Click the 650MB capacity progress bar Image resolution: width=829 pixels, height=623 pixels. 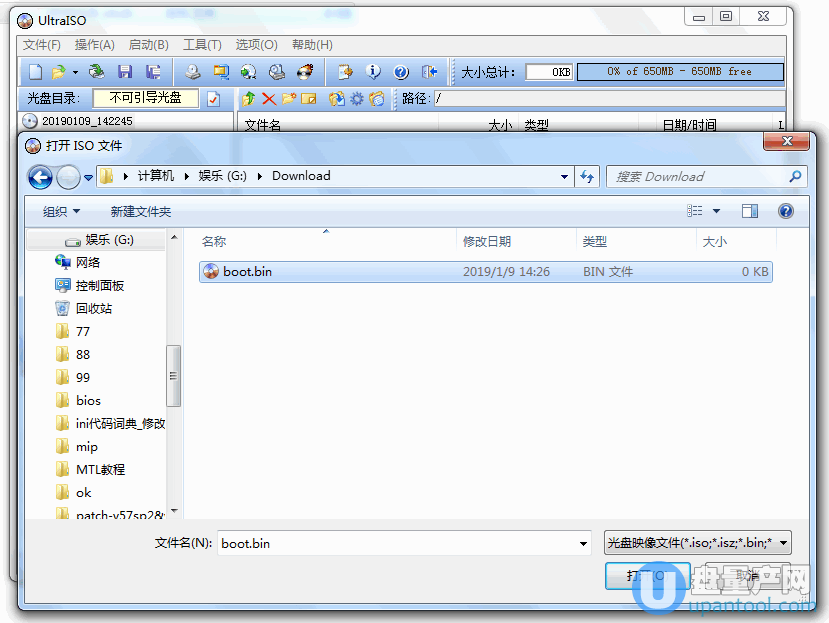[680, 72]
